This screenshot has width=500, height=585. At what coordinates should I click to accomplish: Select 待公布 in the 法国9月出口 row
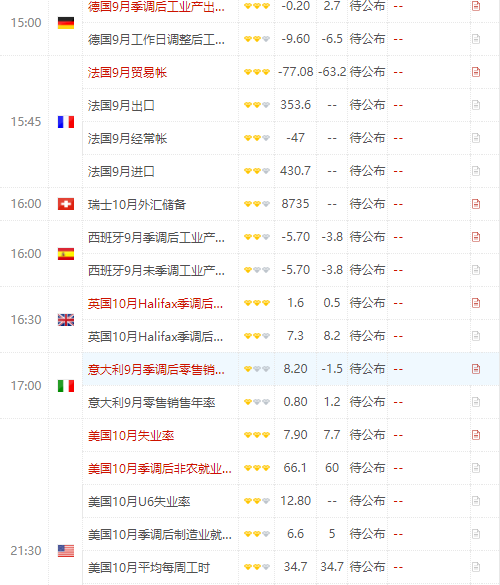tap(367, 105)
